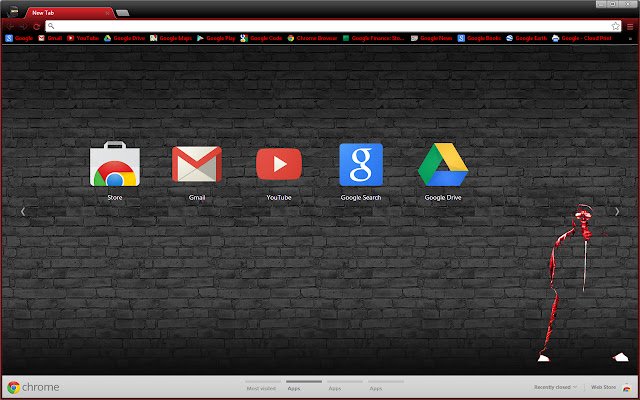Select the first Apps page tab

(x=304, y=385)
